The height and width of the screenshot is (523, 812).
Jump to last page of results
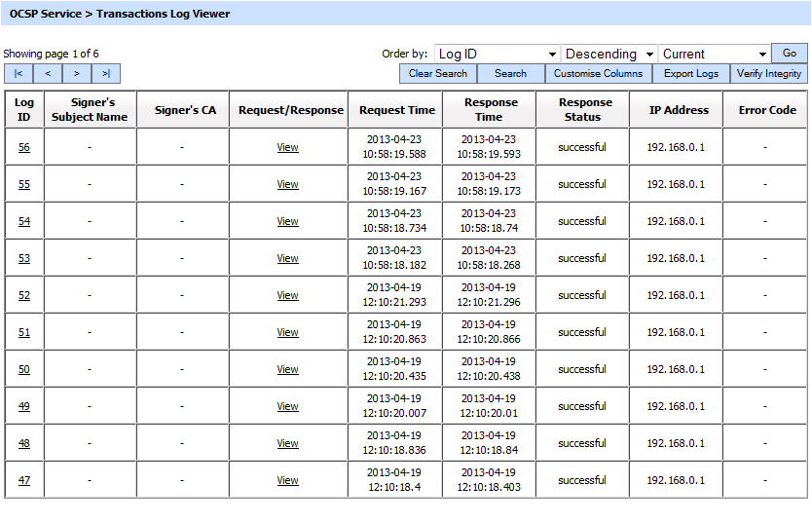pyautogui.click(x=106, y=74)
